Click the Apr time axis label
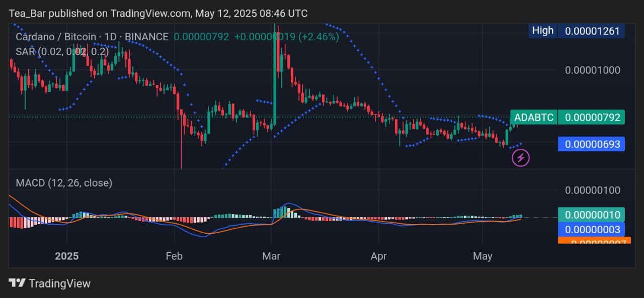This screenshot has height=298, width=644. click(x=378, y=256)
